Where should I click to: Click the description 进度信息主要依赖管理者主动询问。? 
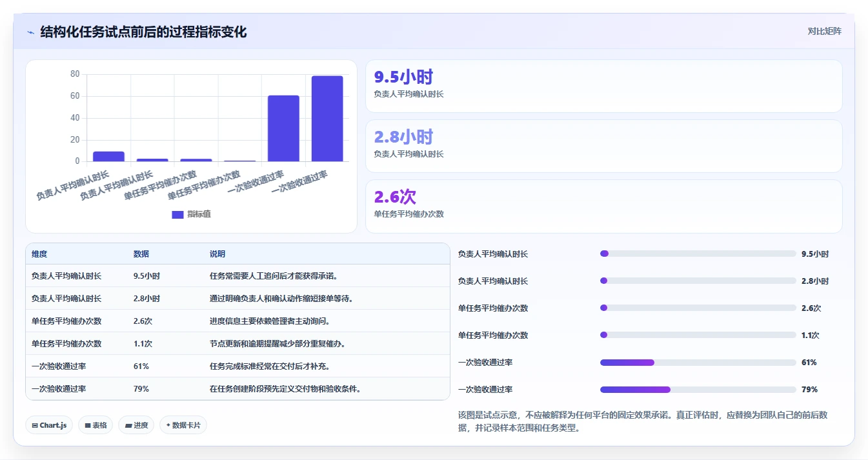tap(270, 321)
